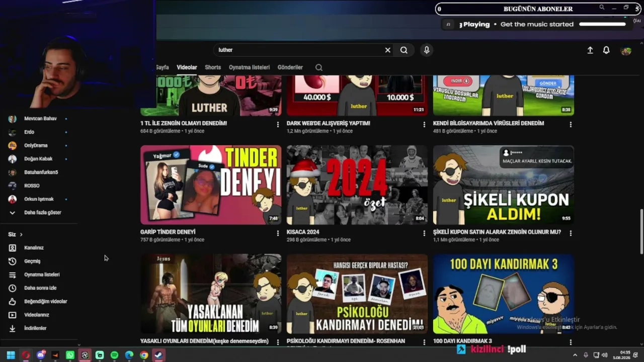644x362 pixels.
Task: Start voice search with the microphone icon
Action: pos(427,50)
